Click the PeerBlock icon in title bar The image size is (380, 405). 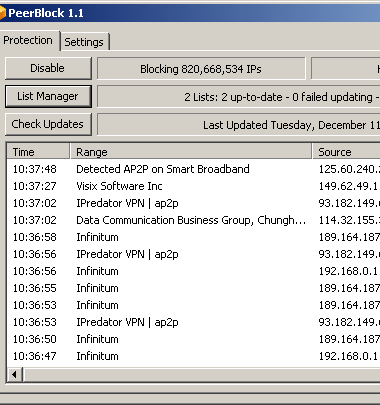[2, 13]
